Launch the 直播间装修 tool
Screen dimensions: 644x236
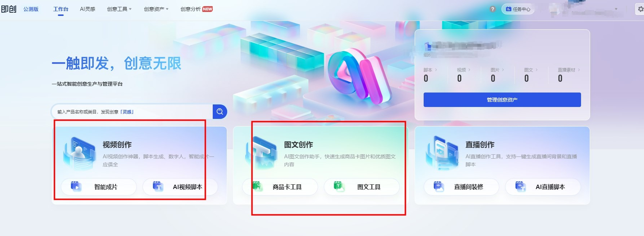tap(461, 187)
